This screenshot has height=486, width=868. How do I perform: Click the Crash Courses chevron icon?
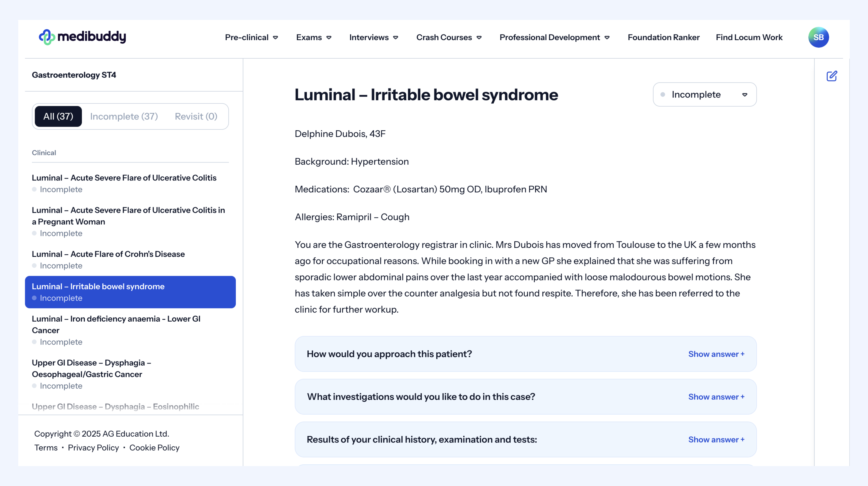(479, 38)
